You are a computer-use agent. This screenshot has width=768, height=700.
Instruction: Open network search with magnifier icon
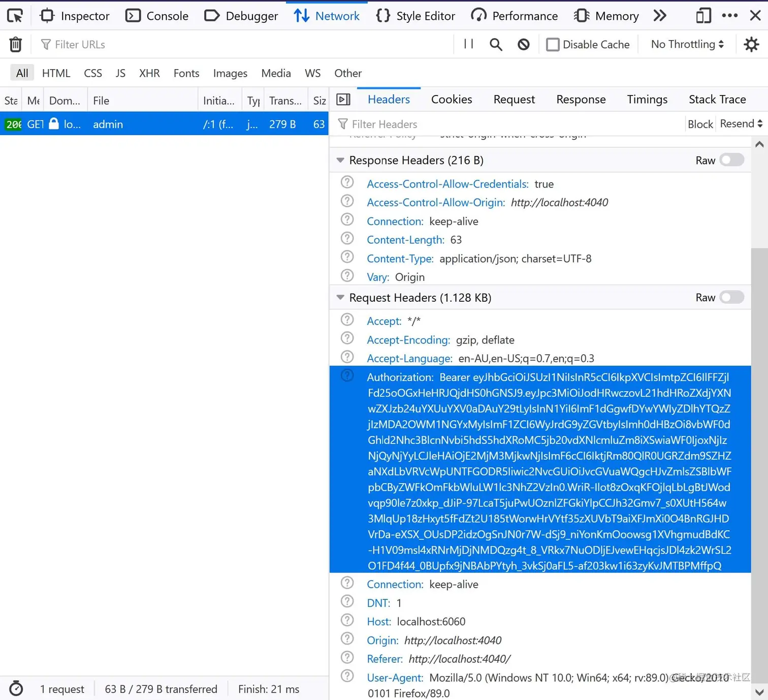496,45
